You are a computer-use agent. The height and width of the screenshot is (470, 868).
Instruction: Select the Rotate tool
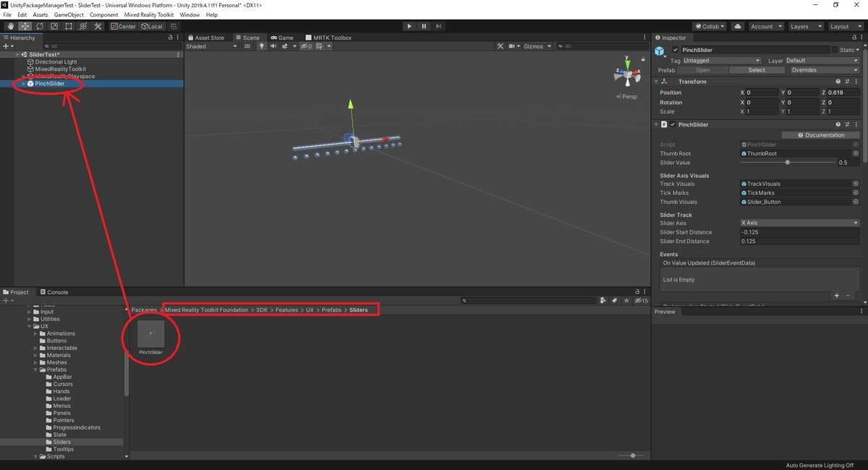click(39, 27)
